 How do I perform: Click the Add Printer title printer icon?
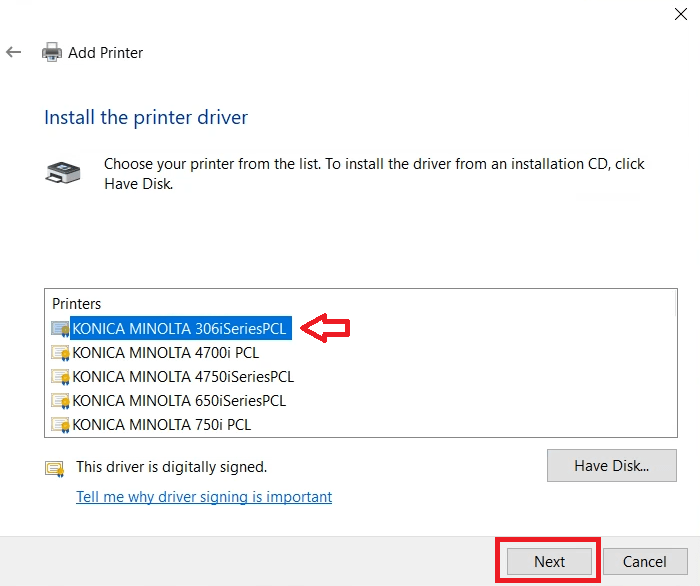(52, 52)
